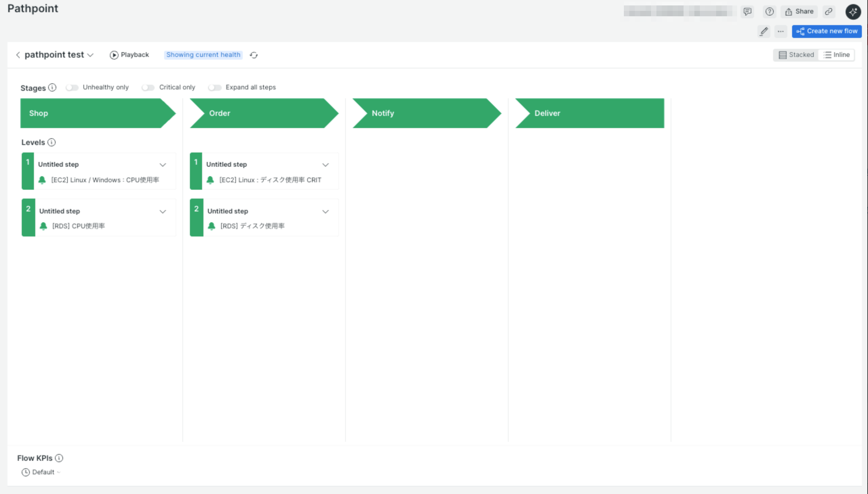Viewport: 868px width, 494px height.
Task: Switch to Inline view
Action: point(837,55)
